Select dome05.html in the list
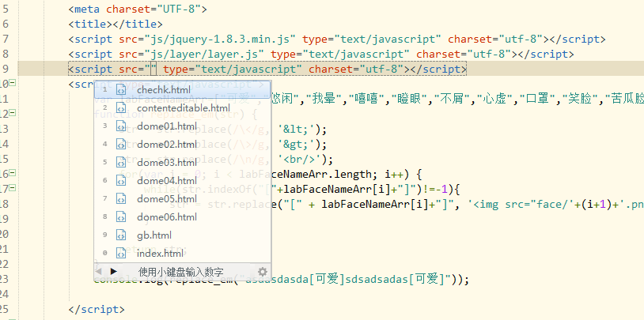 (x=182, y=198)
